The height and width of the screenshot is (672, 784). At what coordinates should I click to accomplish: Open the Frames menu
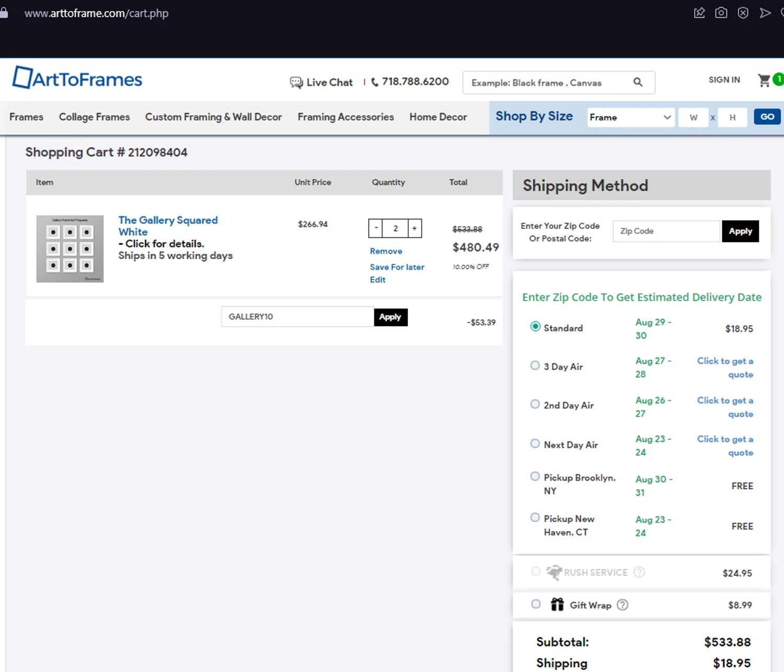coord(26,117)
